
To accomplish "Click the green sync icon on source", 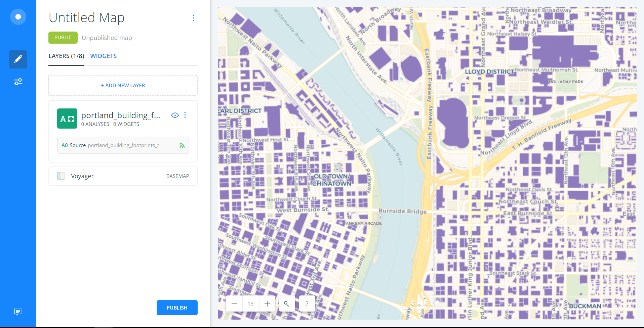I will click(x=182, y=145).
